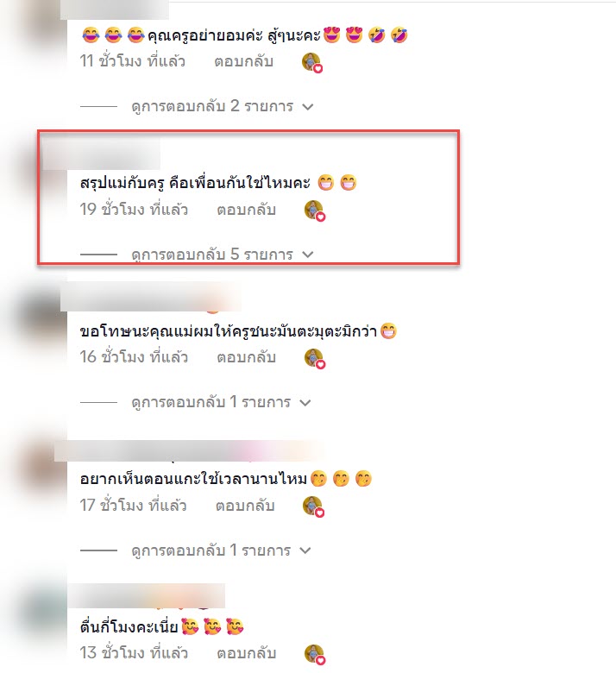Click ตอบกลับ on the 16-hour-old comment
The width and height of the screenshot is (616, 673).
[x=246, y=357]
